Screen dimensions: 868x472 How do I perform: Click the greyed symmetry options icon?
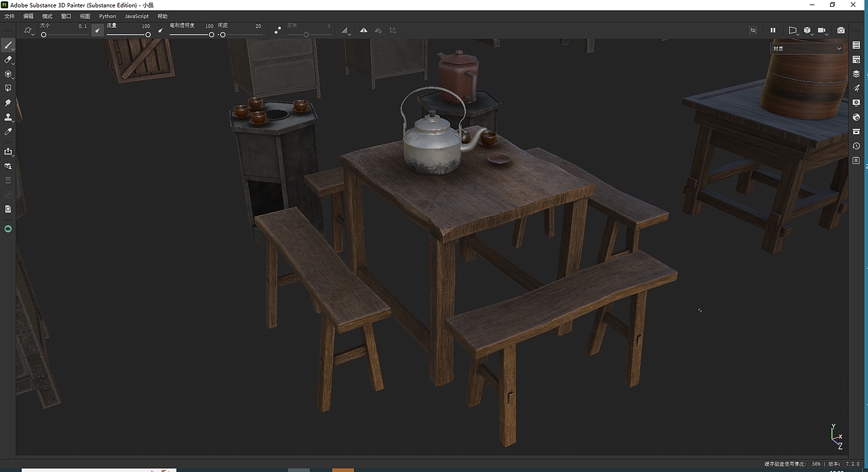pos(378,31)
